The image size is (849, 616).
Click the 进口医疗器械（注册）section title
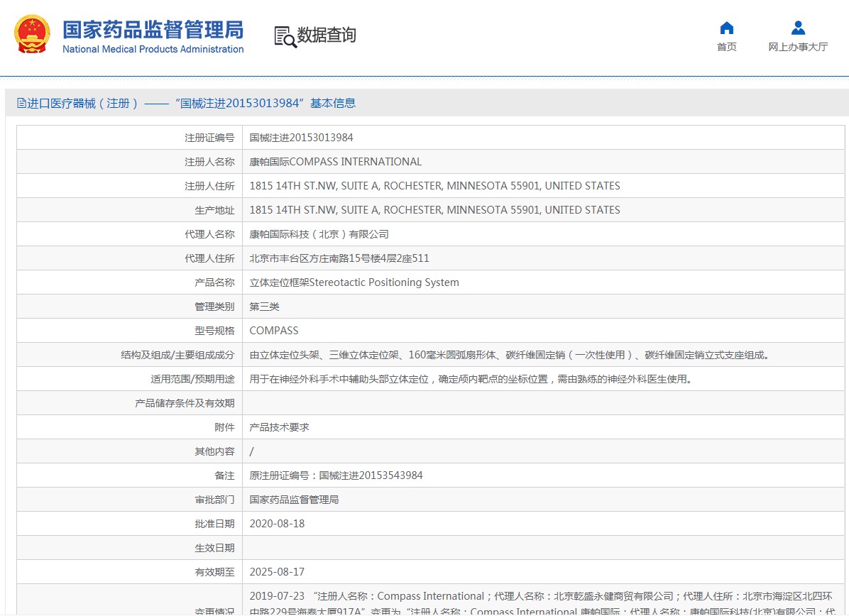tap(82, 104)
